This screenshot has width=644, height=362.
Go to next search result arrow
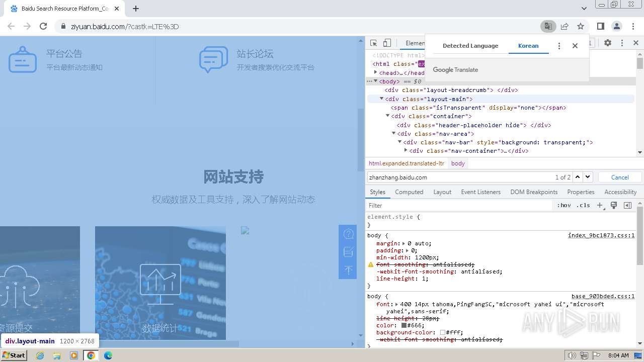pos(588,177)
